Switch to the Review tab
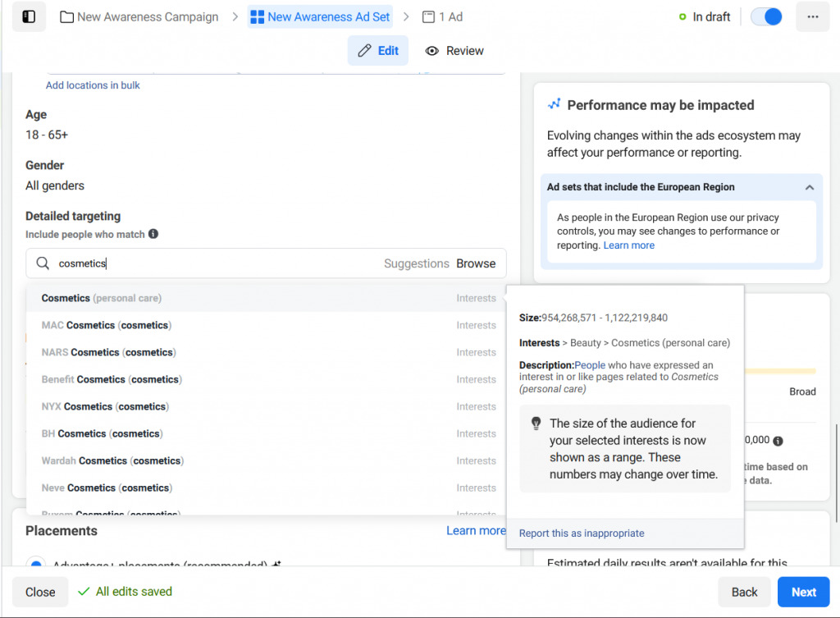 point(454,50)
